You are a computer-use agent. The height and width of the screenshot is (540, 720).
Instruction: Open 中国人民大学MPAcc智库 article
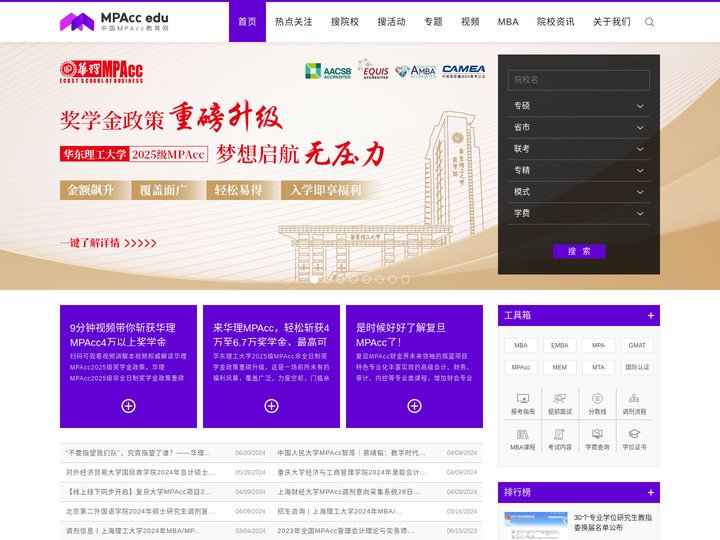[x=352, y=453]
